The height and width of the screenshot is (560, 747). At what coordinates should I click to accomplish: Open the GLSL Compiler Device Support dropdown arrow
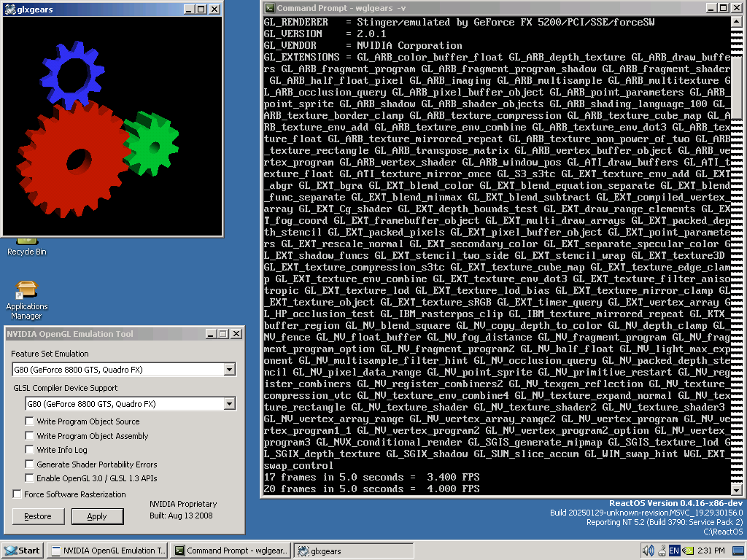230,404
